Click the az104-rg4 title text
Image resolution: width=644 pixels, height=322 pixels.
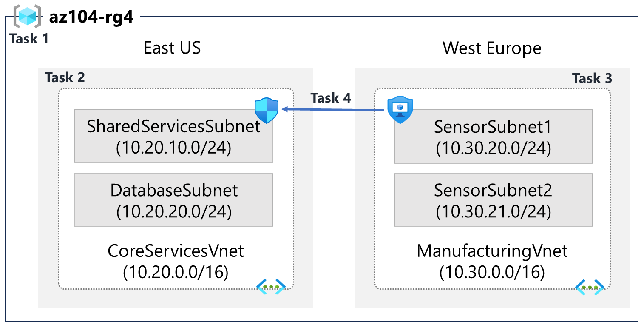91,18
